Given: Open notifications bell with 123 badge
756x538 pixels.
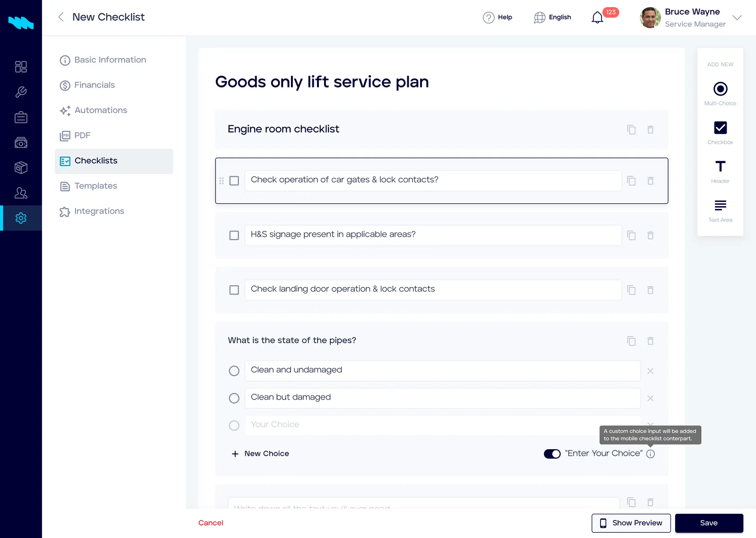Looking at the screenshot, I should click(598, 17).
